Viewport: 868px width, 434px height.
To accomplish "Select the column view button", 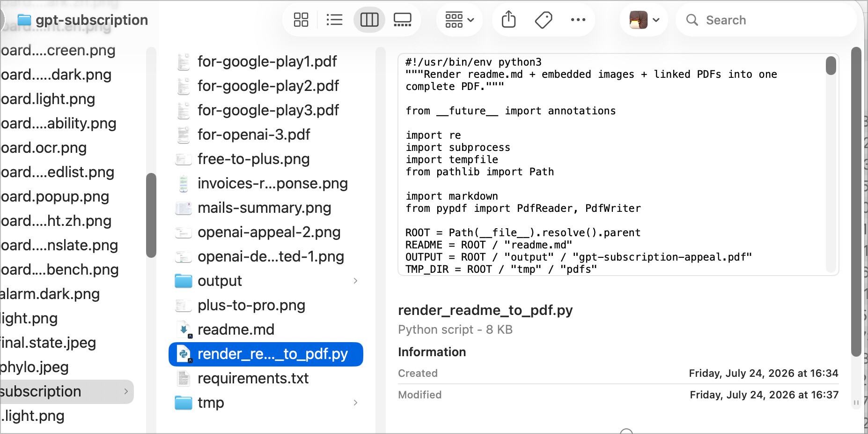I will 369,20.
